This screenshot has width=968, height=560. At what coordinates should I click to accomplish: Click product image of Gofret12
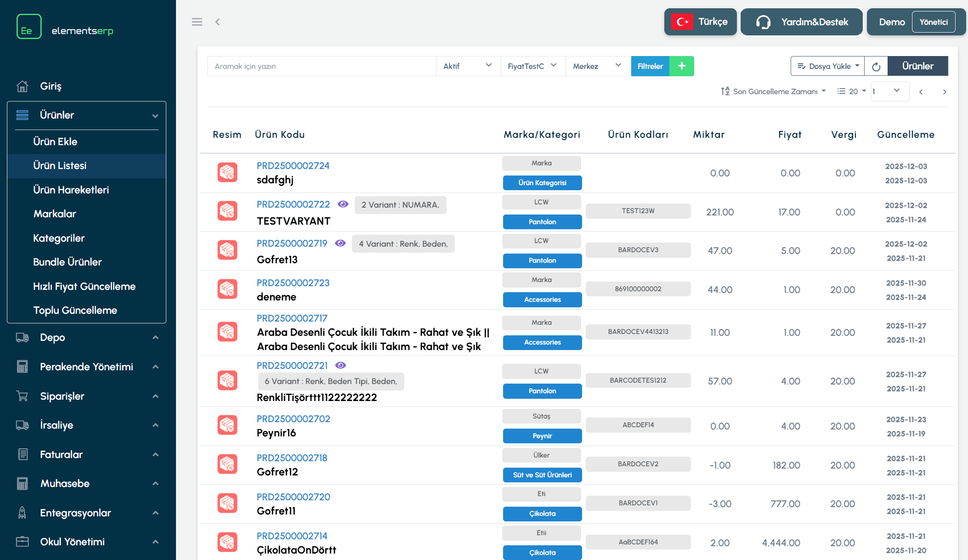pyautogui.click(x=227, y=464)
